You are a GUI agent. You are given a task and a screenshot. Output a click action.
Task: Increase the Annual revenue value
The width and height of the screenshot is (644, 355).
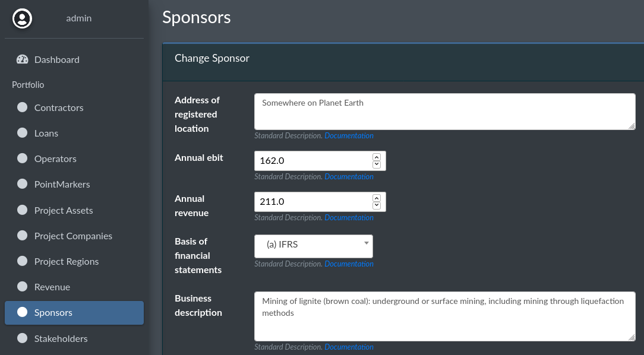click(x=377, y=198)
